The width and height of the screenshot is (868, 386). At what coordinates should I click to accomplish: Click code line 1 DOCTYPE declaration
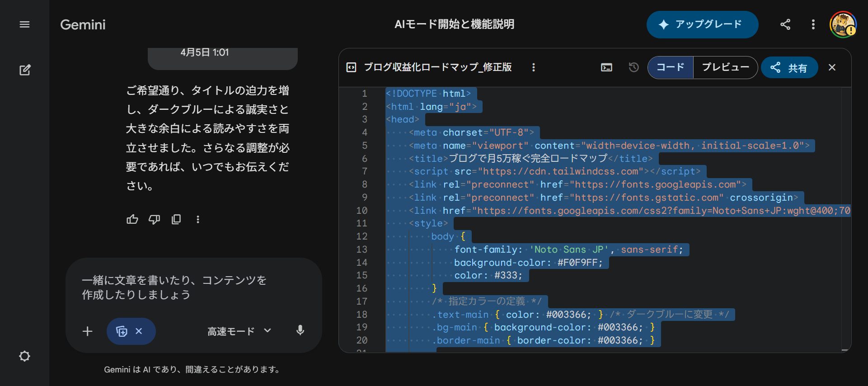[x=428, y=94]
